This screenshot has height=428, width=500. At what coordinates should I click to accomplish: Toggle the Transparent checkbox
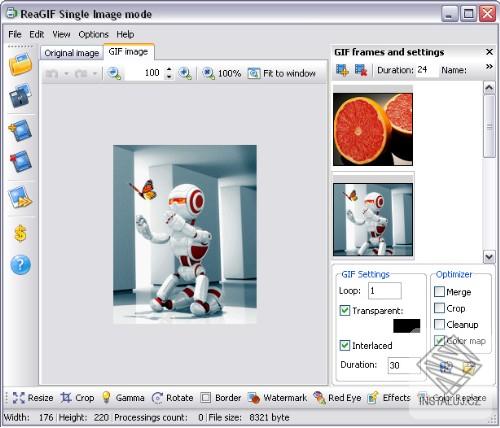(345, 311)
